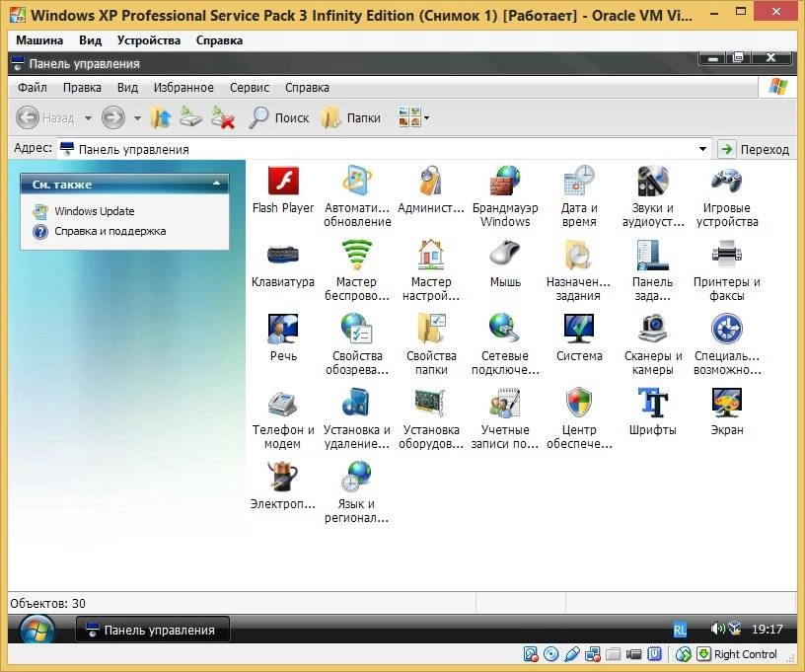Click VirtualBox optical disk status icon
The height and width of the screenshot is (672, 805).
coord(550,654)
